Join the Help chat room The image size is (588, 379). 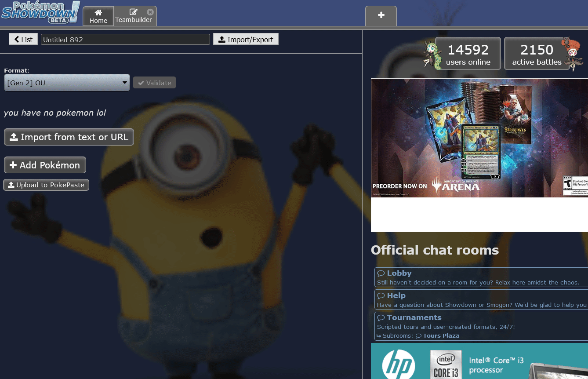tap(481, 300)
